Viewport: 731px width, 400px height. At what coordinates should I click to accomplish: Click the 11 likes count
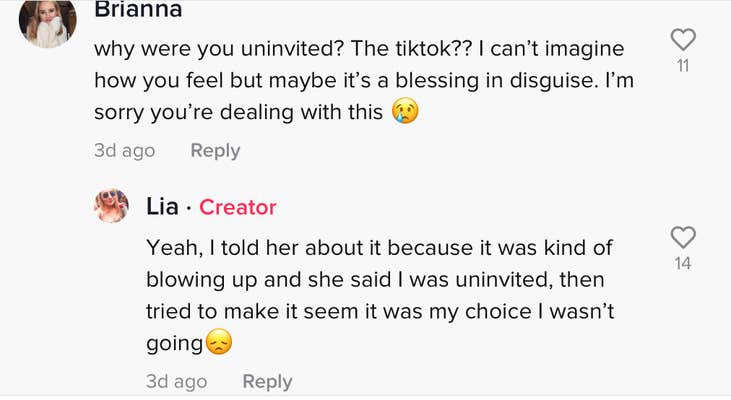[x=683, y=66]
